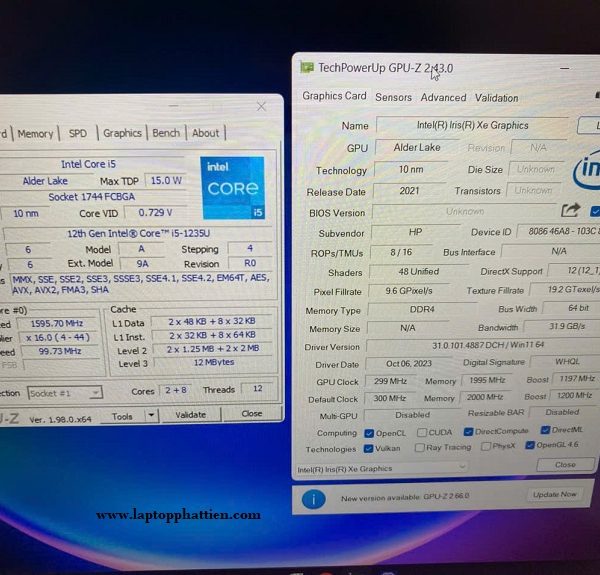Click the Close button in CPU-Z
The height and width of the screenshot is (575, 600).
click(x=252, y=414)
